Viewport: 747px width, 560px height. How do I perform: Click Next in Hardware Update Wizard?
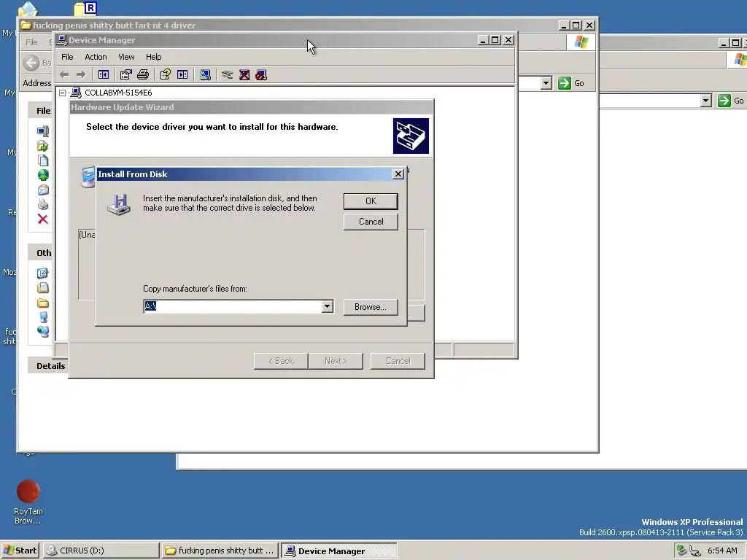[336, 361]
